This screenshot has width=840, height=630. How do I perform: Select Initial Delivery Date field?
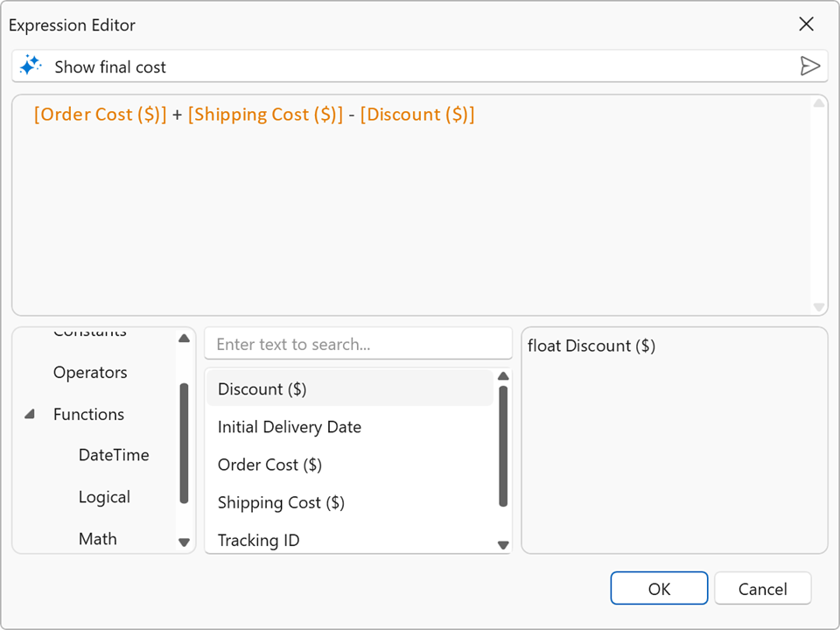pyautogui.click(x=350, y=427)
